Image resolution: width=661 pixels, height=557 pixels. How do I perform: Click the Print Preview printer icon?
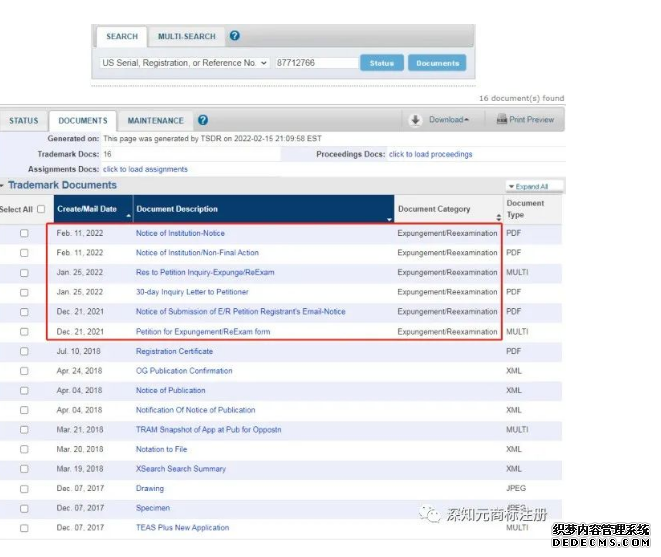click(x=502, y=120)
